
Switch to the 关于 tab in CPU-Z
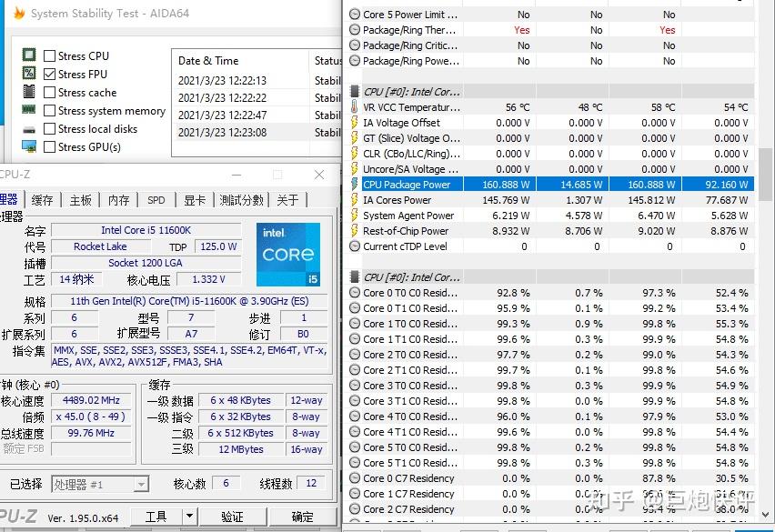click(x=287, y=200)
